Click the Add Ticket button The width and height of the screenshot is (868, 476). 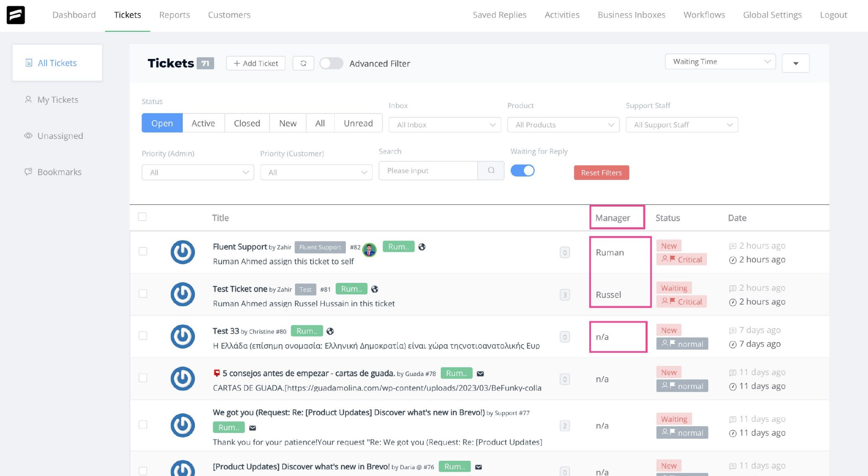255,63
